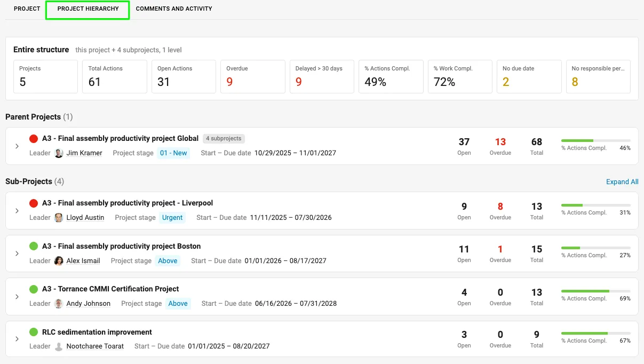Open 'A3 - Torrance CMMI Certification Project' title
The width and height of the screenshot is (644, 364).
(110, 289)
